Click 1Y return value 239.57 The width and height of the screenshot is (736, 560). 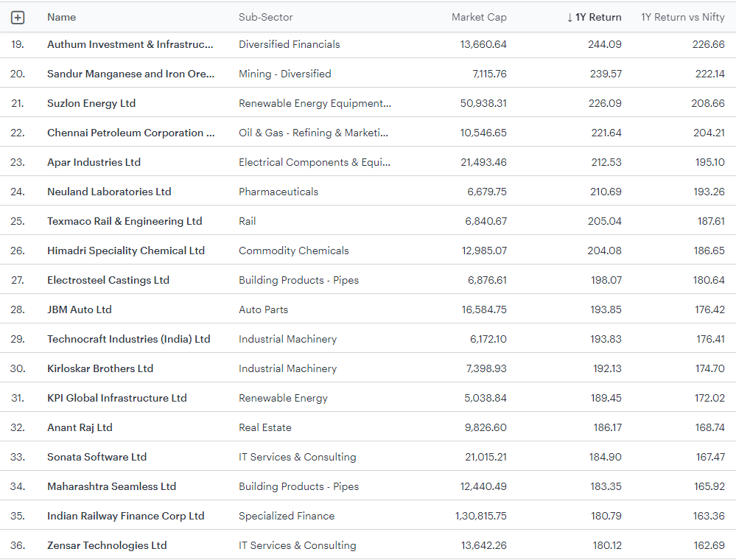pos(606,74)
